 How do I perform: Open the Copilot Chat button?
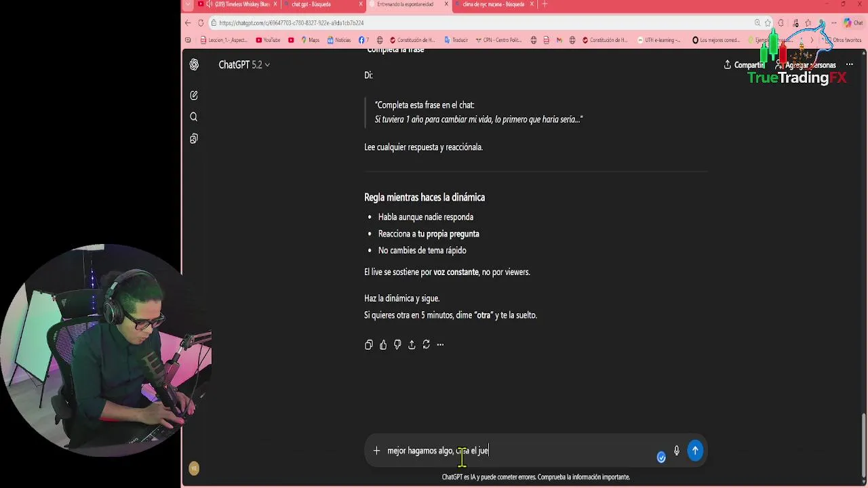853,23
